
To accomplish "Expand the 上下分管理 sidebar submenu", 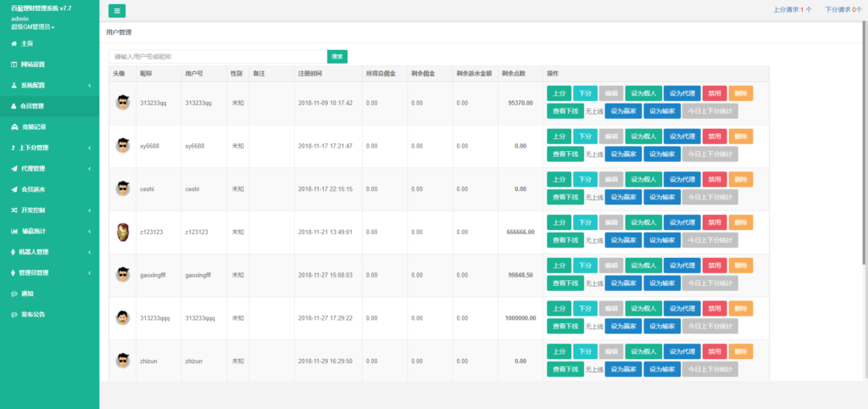I will pos(49,148).
